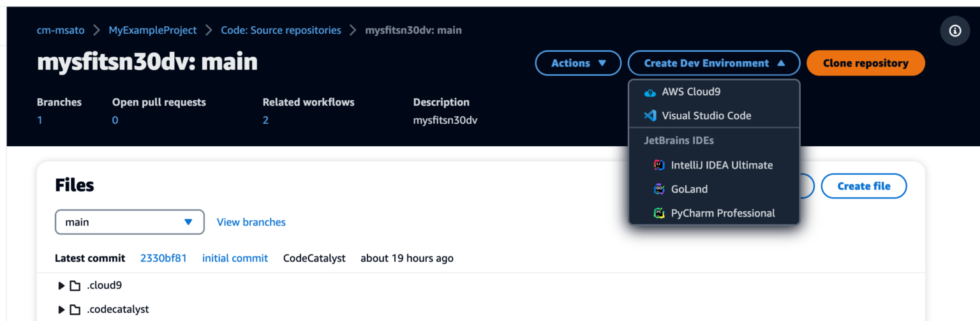Click the .codecatalyst folder icon
The width and height of the screenshot is (980, 321).
75,310
